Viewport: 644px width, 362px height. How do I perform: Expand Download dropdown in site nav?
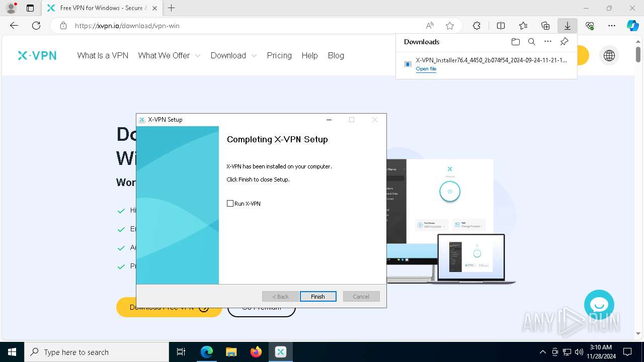[x=233, y=55]
